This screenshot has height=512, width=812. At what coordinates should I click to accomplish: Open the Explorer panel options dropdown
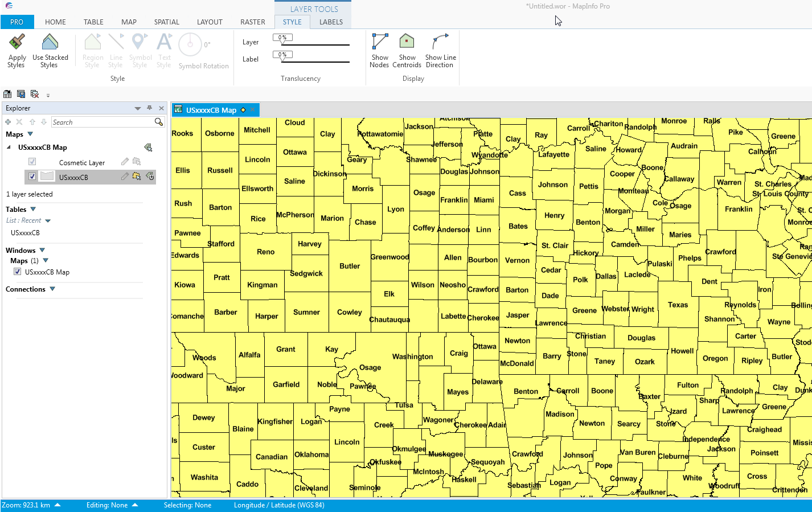[x=137, y=108]
